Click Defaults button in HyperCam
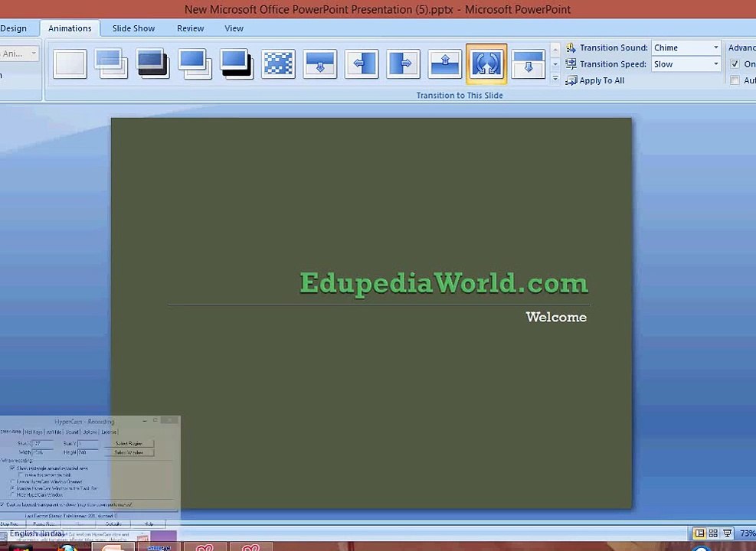 click(x=113, y=523)
